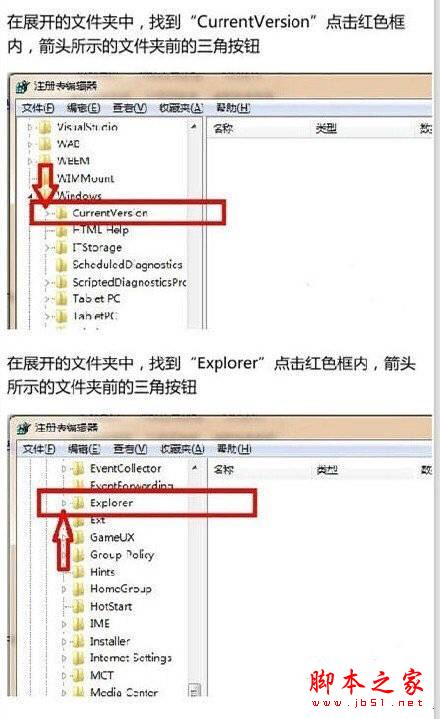The height and width of the screenshot is (719, 440).
Task: Click the HTML Help folder icon
Action: coord(61,230)
